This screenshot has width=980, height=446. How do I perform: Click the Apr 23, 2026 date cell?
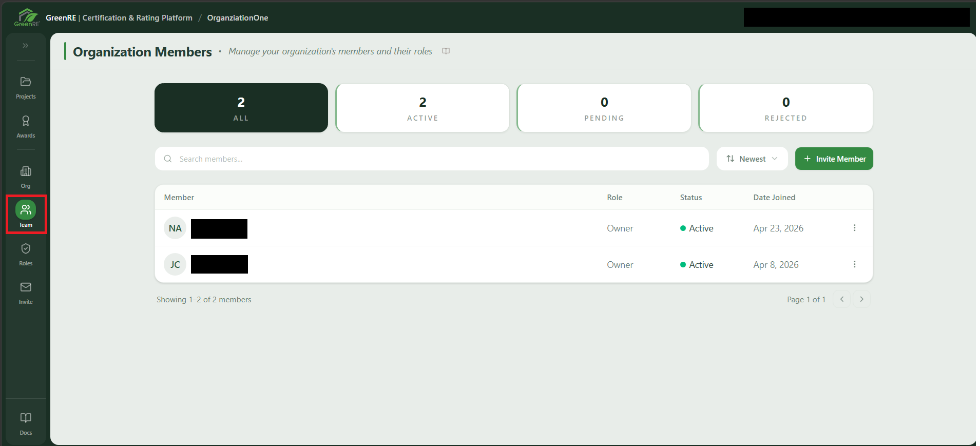tap(778, 228)
